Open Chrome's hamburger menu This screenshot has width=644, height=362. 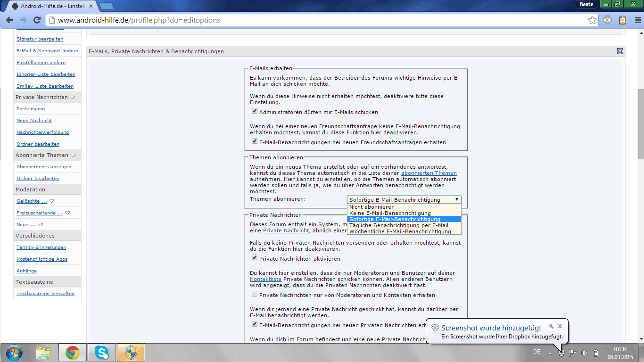(x=636, y=20)
